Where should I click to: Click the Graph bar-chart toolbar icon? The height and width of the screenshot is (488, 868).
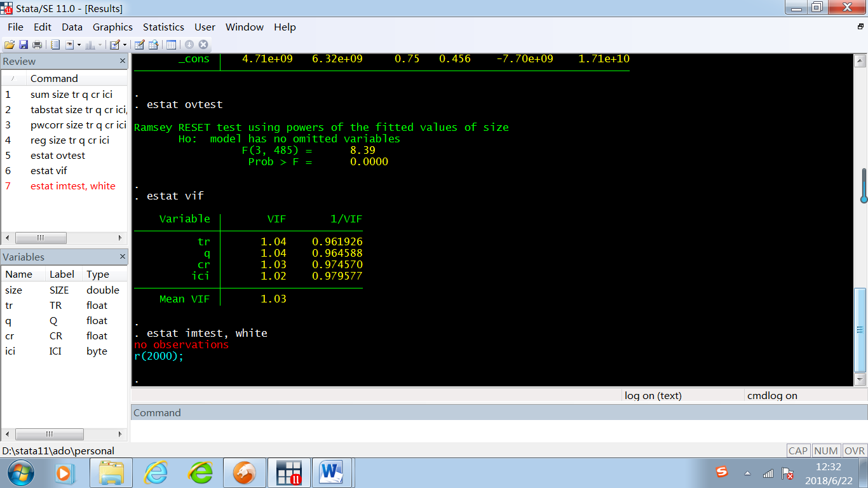tap(90, 44)
